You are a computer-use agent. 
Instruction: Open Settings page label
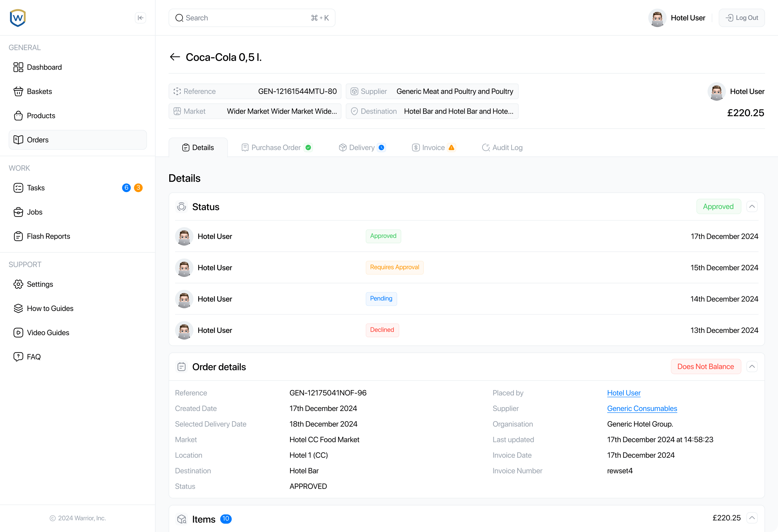(40, 284)
